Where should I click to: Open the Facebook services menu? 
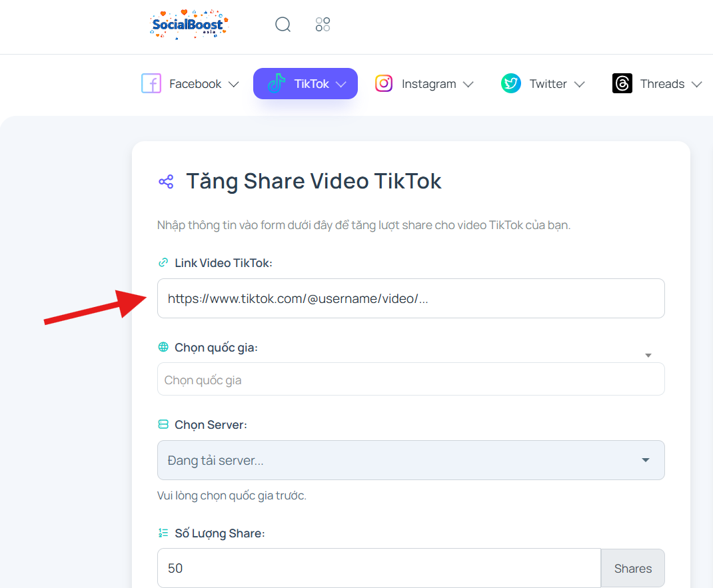tap(190, 84)
